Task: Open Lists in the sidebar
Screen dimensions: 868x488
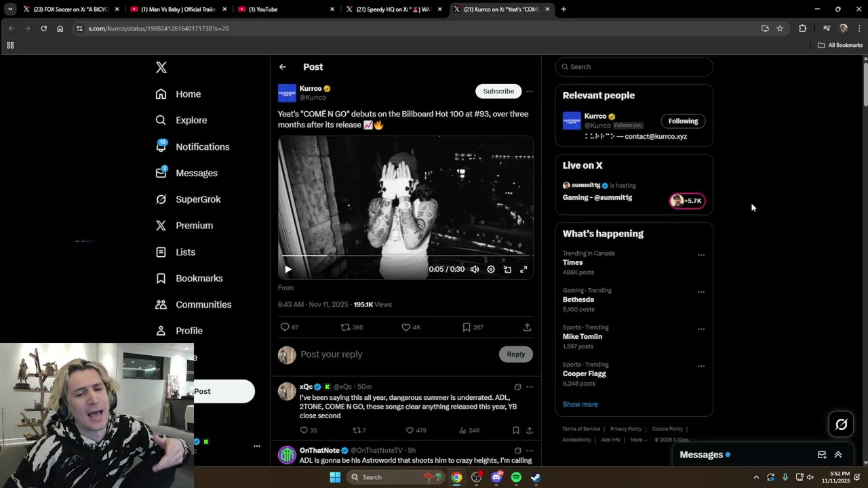Action: coord(175,252)
